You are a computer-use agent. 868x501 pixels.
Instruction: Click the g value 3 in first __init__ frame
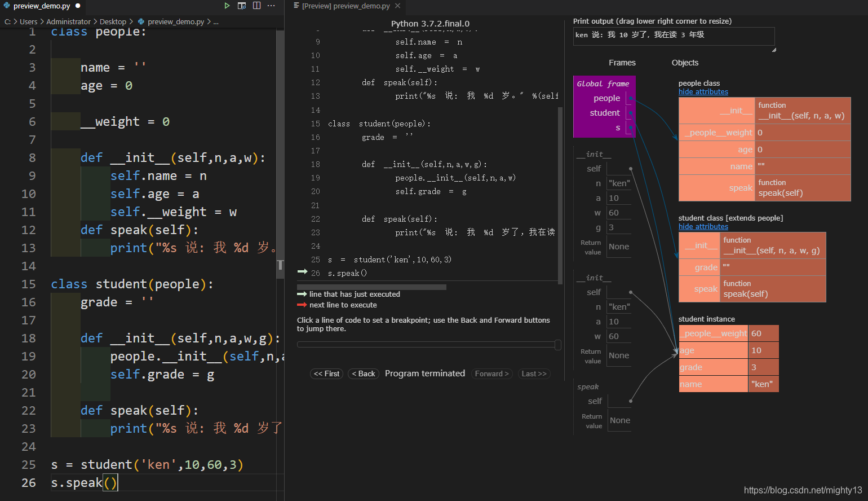coord(618,227)
